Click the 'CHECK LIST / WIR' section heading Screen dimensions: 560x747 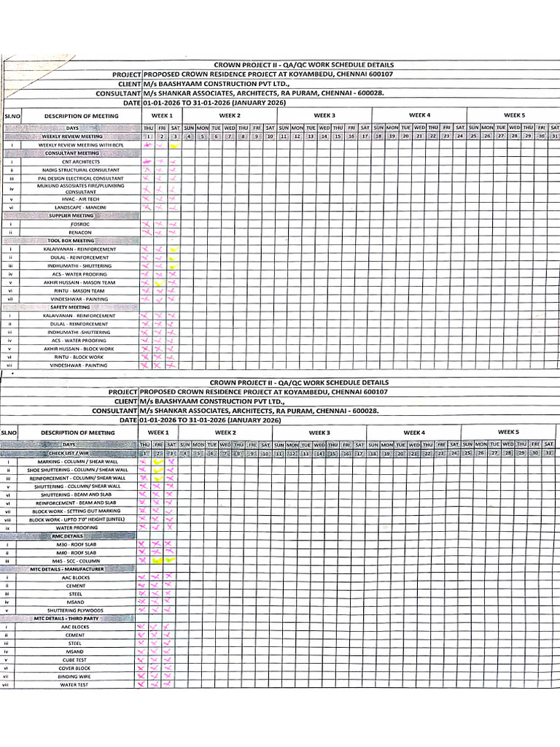click(69, 453)
